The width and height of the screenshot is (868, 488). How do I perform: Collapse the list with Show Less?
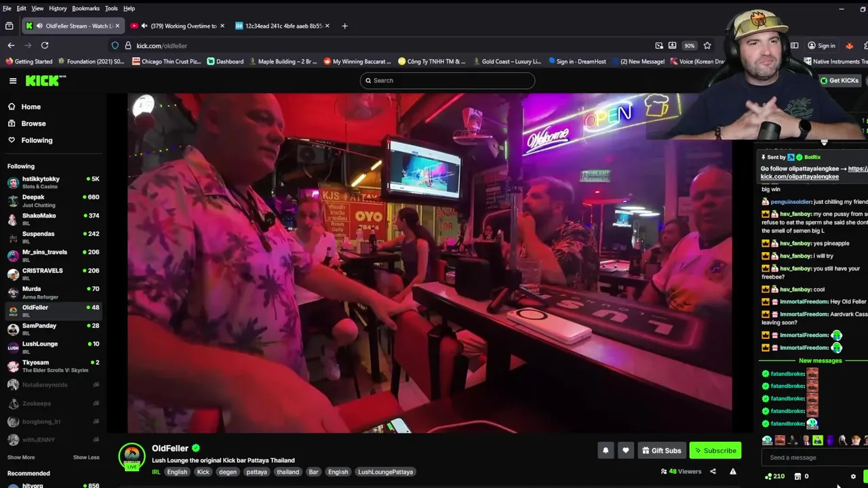click(x=86, y=457)
